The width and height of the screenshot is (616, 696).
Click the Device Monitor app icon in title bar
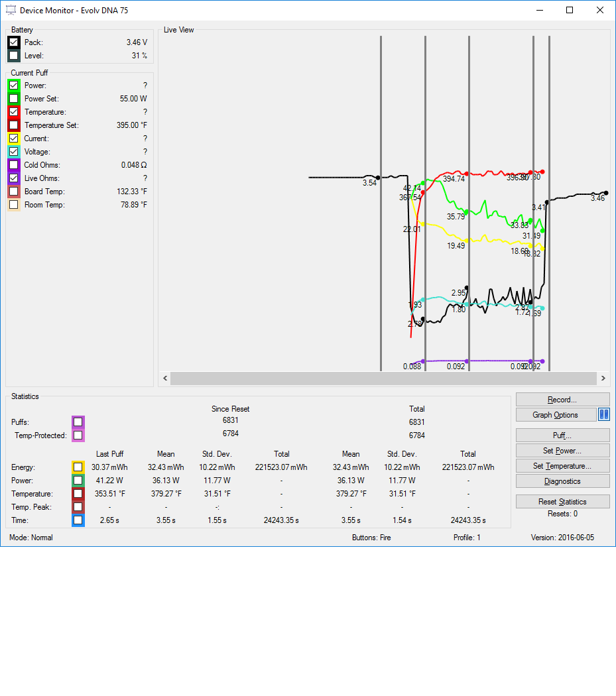[x=11, y=10]
